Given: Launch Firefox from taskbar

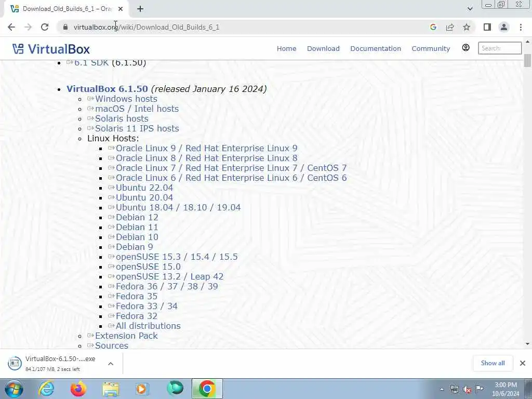Looking at the screenshot, I should point(78,389).
